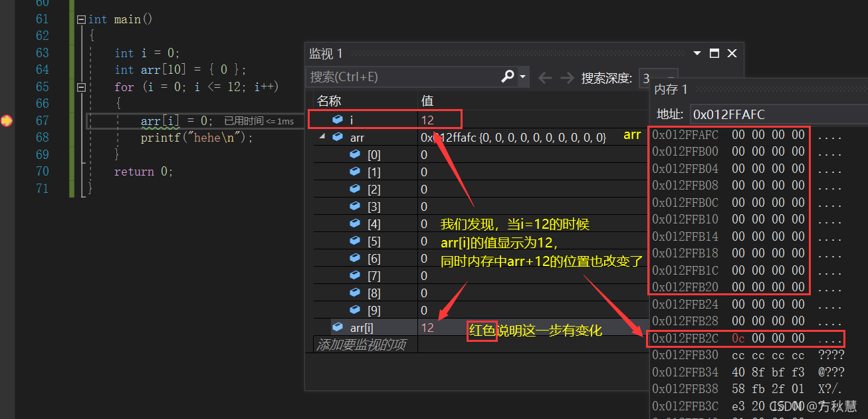Click the cube icon of element [2]
This screenshot has width=868, height=419.
point(355,189)
